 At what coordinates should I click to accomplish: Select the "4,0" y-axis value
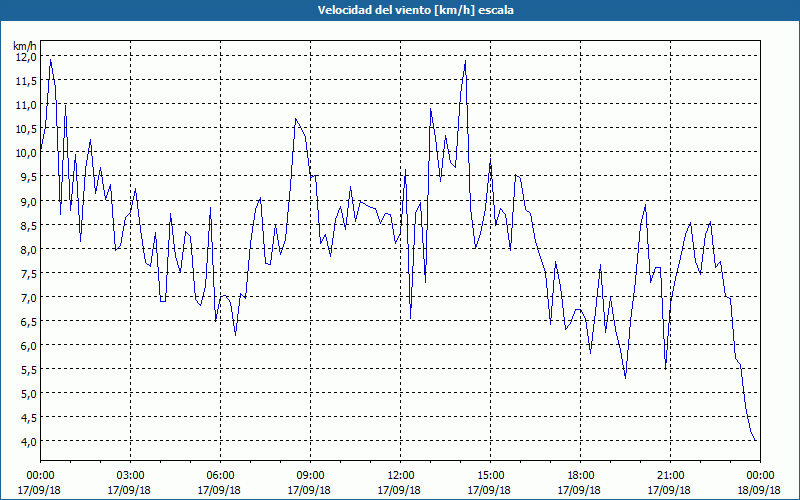[28, 441]
